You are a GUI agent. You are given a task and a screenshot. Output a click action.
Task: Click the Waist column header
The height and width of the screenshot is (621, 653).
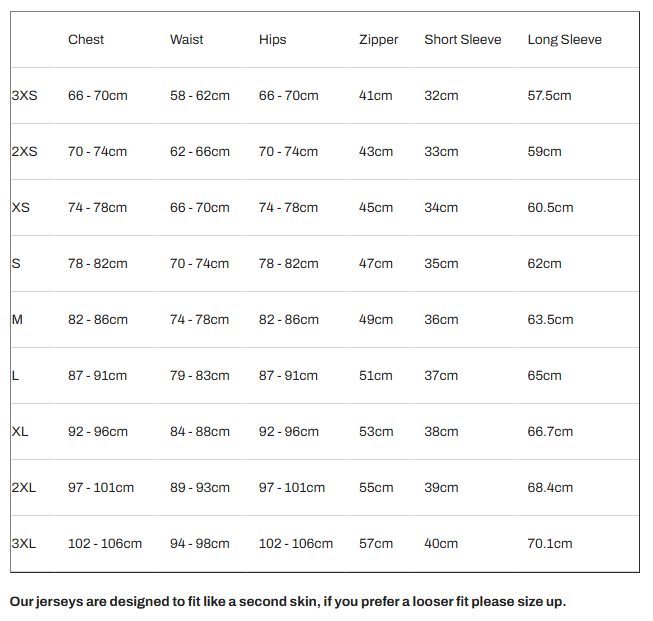[x=187, y=40]
